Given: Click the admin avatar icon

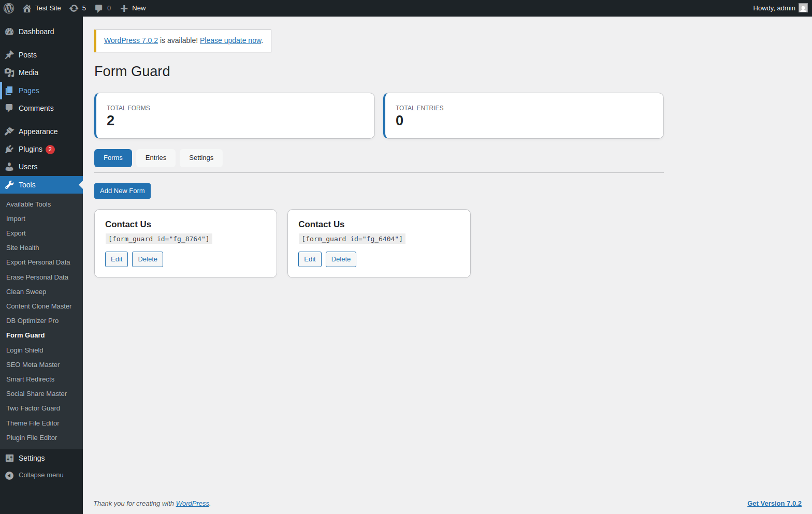Looking at the screenshot, I should (803, 8).
